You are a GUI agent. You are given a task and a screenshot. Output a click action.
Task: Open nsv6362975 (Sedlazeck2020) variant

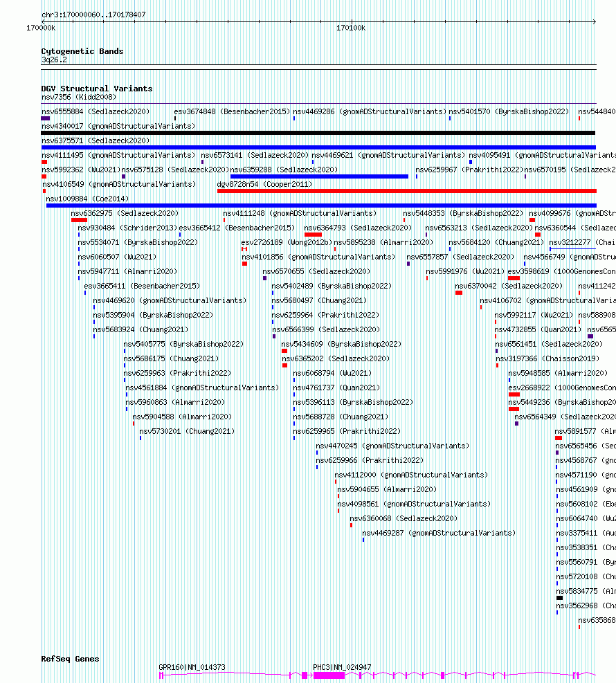125,213
